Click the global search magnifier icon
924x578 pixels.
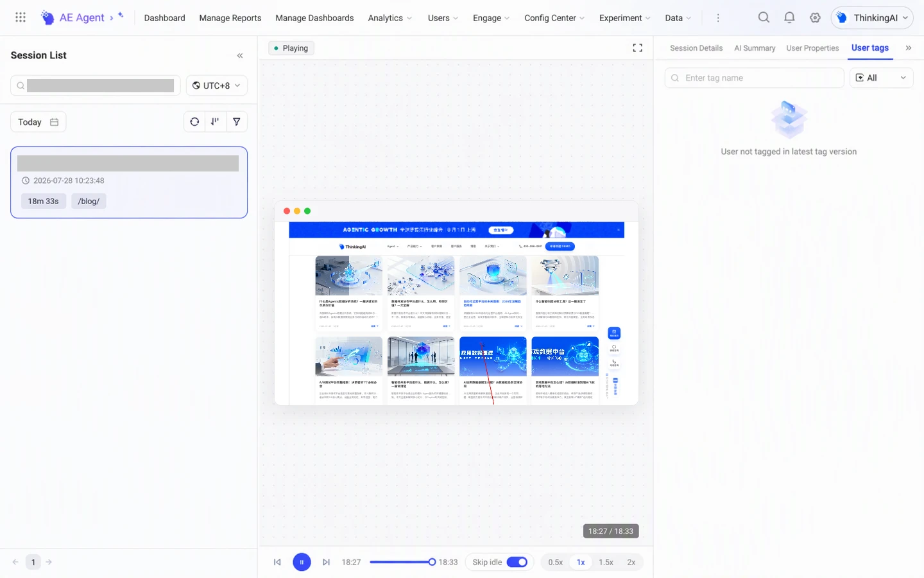pos(764,17)
